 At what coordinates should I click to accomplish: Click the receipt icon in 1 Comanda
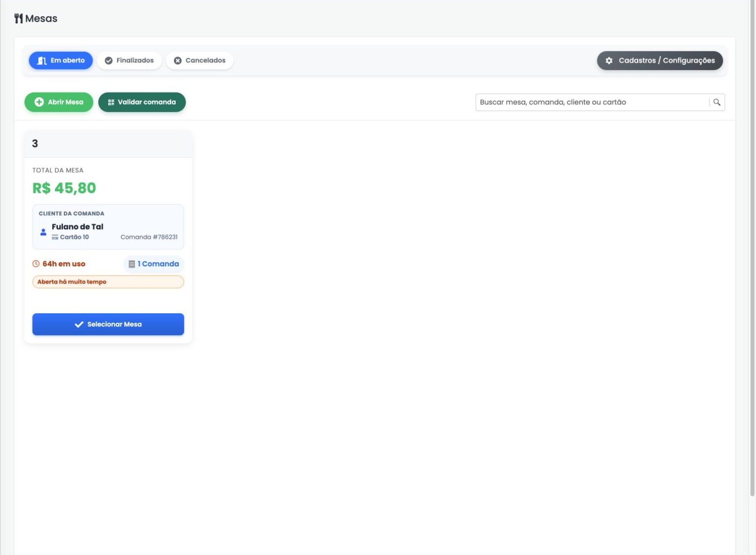point(132,264)
